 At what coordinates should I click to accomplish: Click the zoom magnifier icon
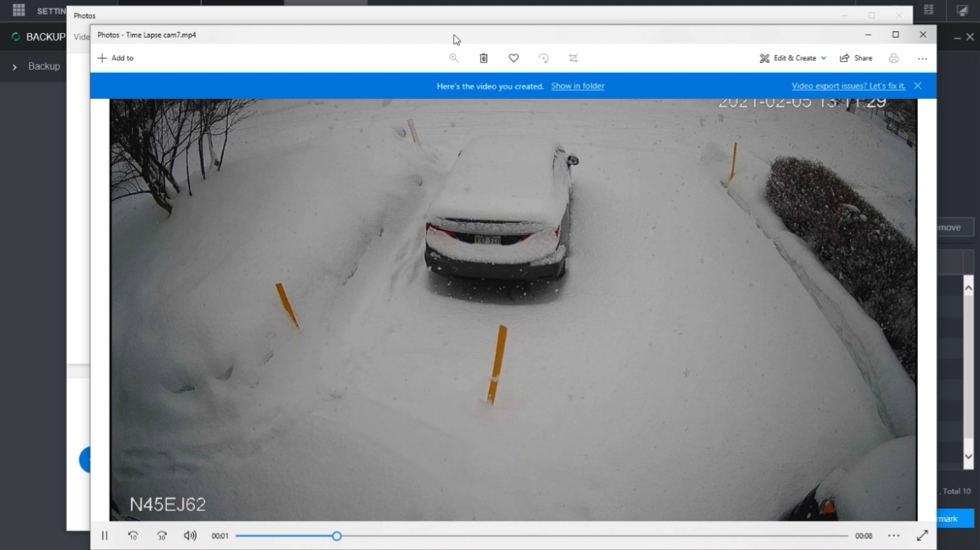[453, 58]
